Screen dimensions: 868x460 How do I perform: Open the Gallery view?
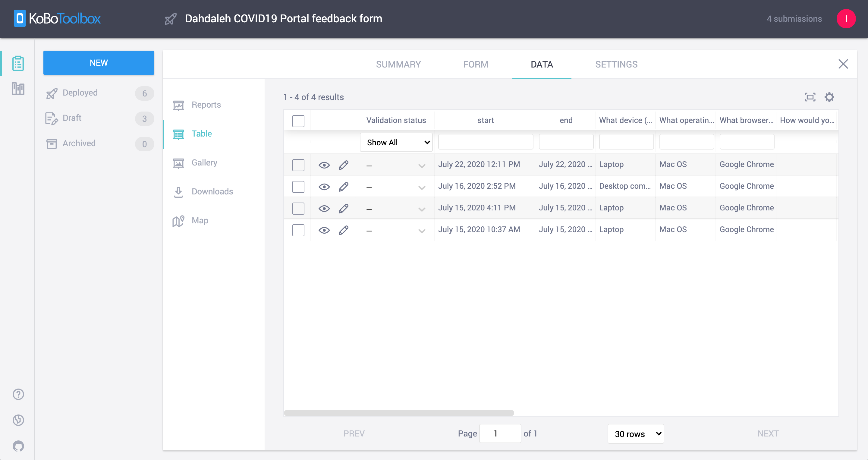[x=204, y=162]
